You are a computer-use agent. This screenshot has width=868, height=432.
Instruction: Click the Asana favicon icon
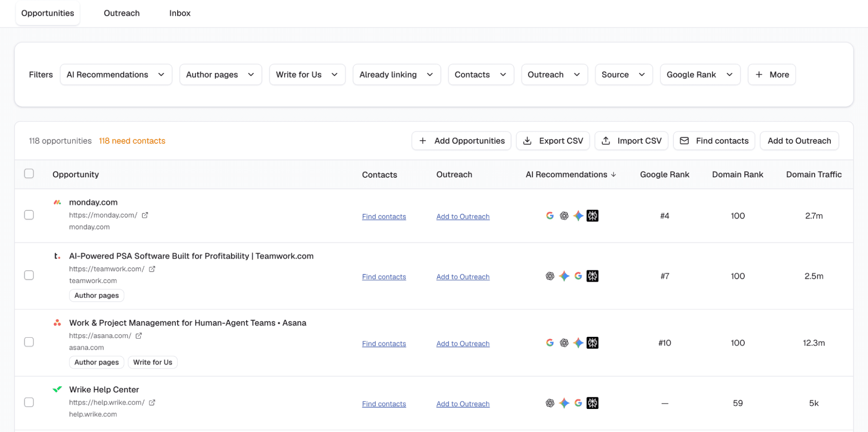pyautogui.click(x=57, y=322)
